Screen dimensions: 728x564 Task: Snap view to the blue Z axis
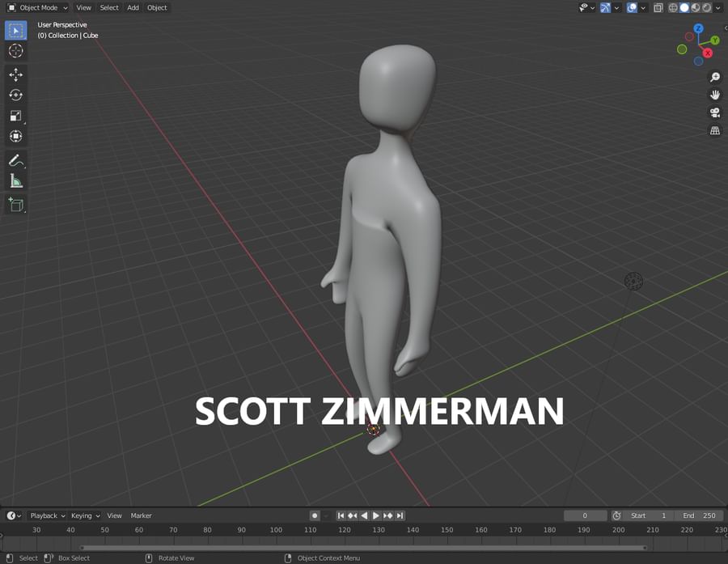pyautogui.click(x=698, y=29)
